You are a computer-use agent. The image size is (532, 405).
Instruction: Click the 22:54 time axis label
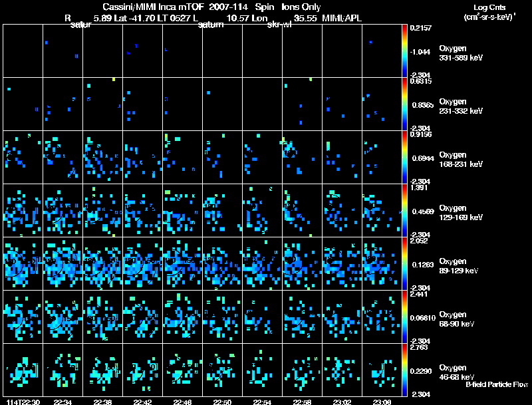click(x=262, y=402)
